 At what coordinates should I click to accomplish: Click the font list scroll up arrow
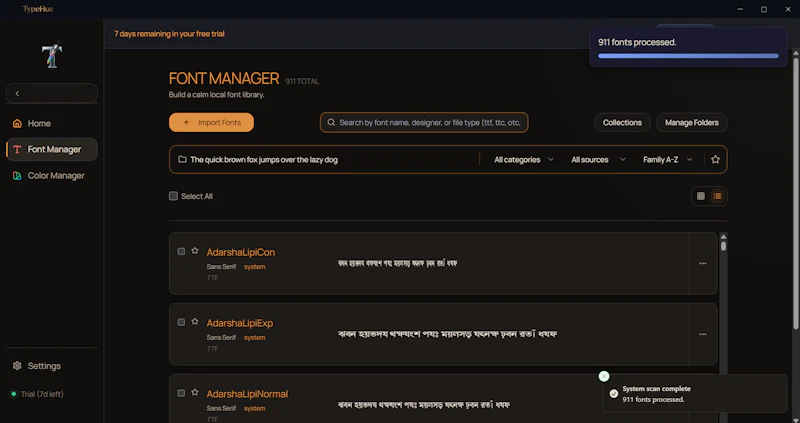click(x=723, y=237)
